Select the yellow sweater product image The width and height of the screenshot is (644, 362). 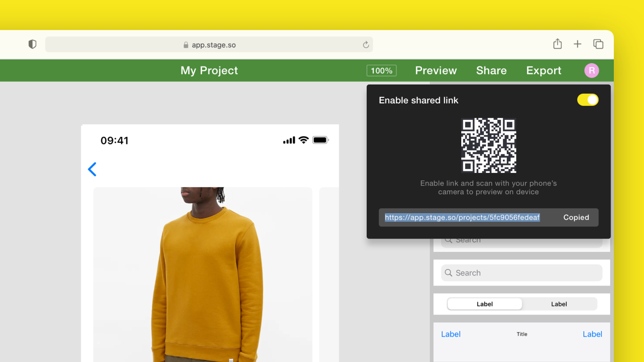pyautogui.click(x=203, y=274)
